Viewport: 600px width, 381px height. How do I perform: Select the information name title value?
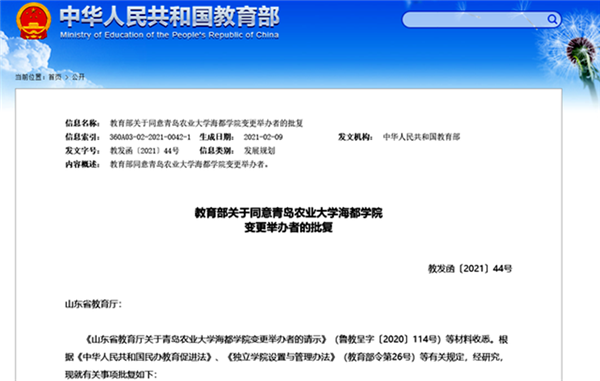pyautogui.click(x=207, y=123)
